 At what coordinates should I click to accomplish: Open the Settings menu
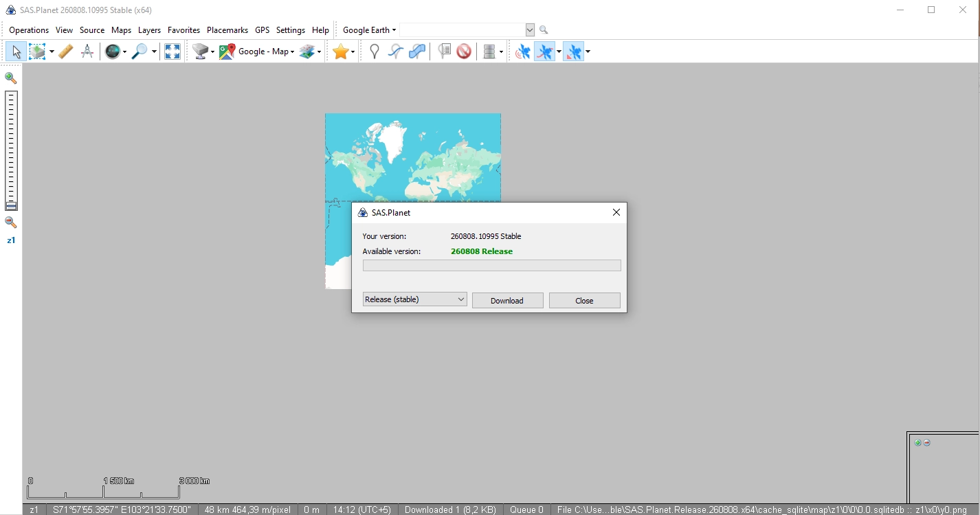(291, 30)
